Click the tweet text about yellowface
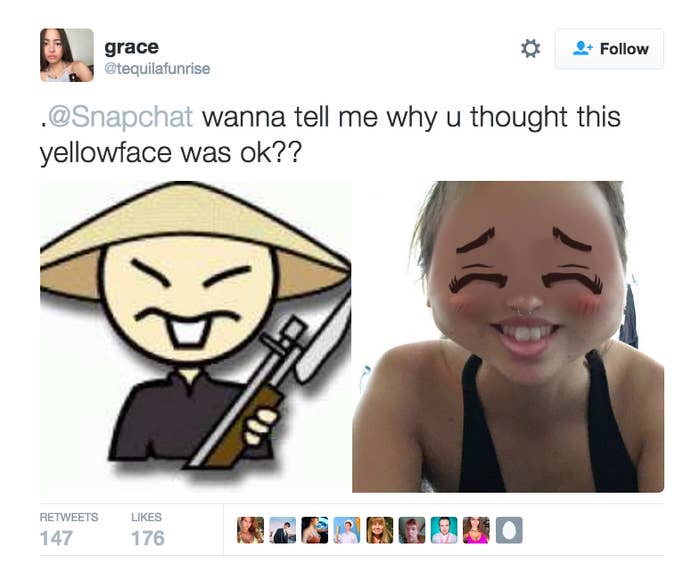The height and width of the screenshot is (564, 700). 330,135
